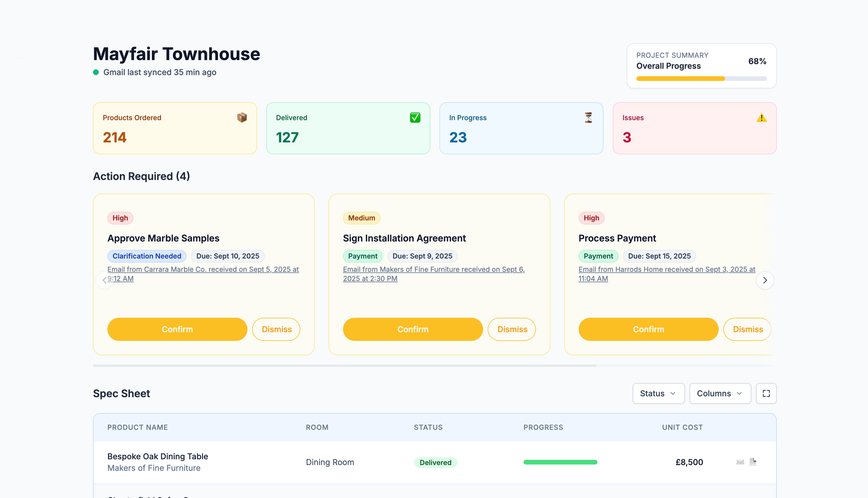
Task: Dismiss Approve Marble Samples action
Action: coord(276,329)
